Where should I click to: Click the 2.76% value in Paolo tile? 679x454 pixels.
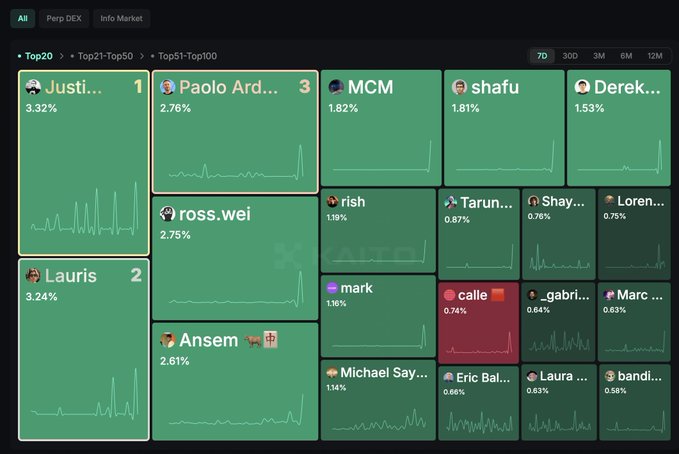[175, 108]
